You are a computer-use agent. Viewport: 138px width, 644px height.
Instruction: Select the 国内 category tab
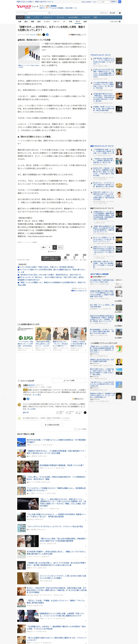click(26, 21)
